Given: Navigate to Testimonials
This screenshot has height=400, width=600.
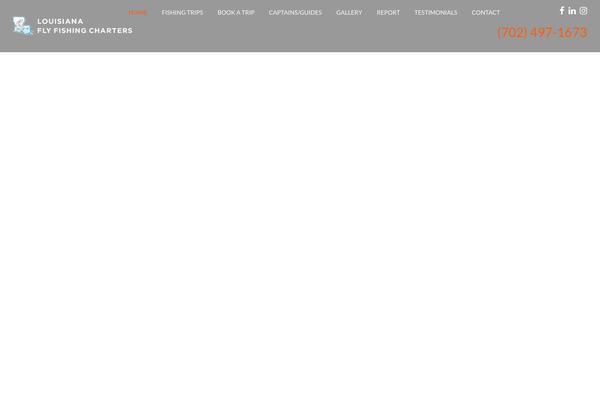Looking at the screenshot, I should point(435,13).
